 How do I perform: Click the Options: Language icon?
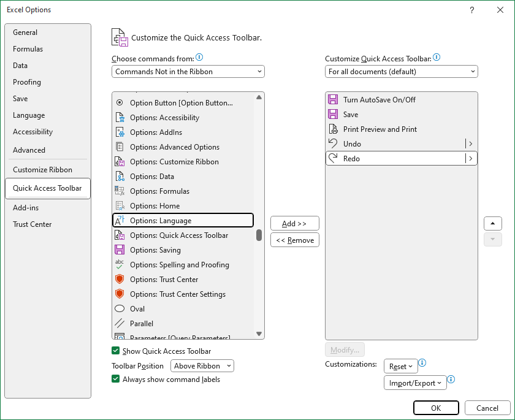pos(120,220)
